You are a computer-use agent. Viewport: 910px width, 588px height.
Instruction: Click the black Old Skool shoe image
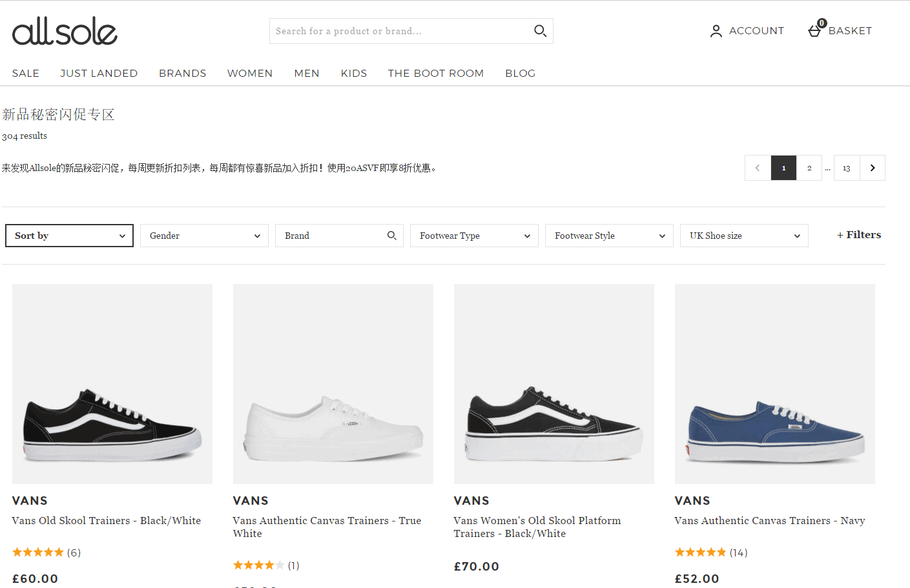(x=112, y=384)
